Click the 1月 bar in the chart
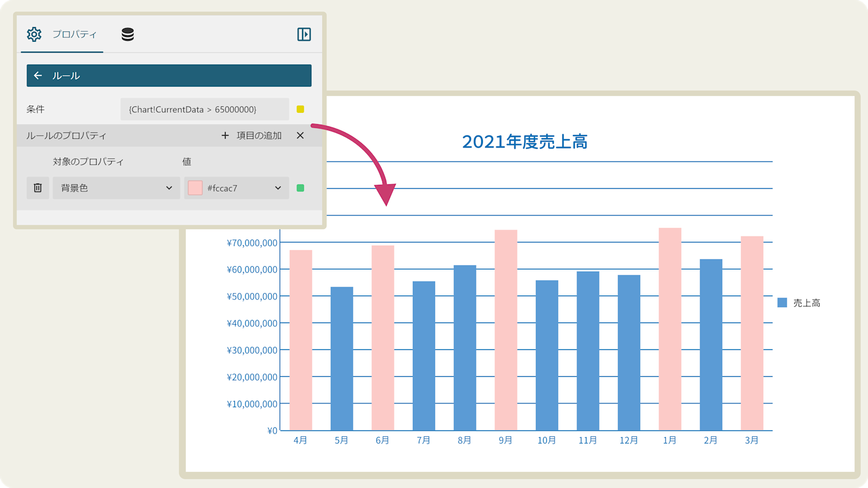 pyautogui.click(x=670, y=329)
